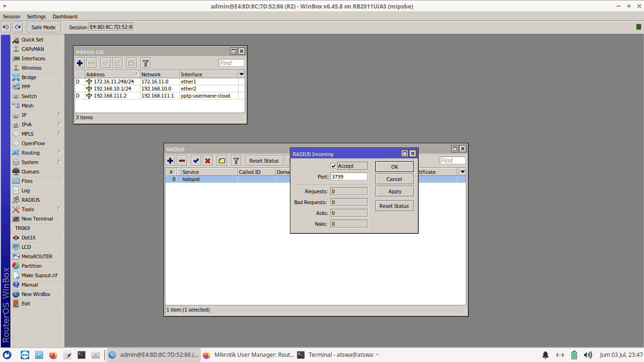Expand the Tools submenu
The height and width of the screenshot is (362, 644).
point(38,209)
